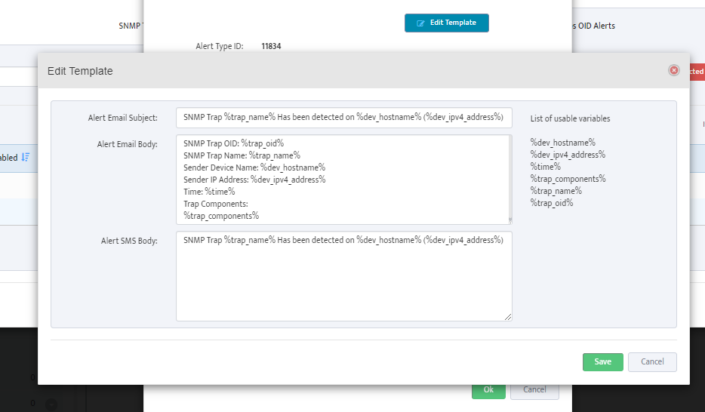Click inside the Alert SMS Body textarea
Screen dimensions: 705x412
pyautogui.click(x=343, y=276)
